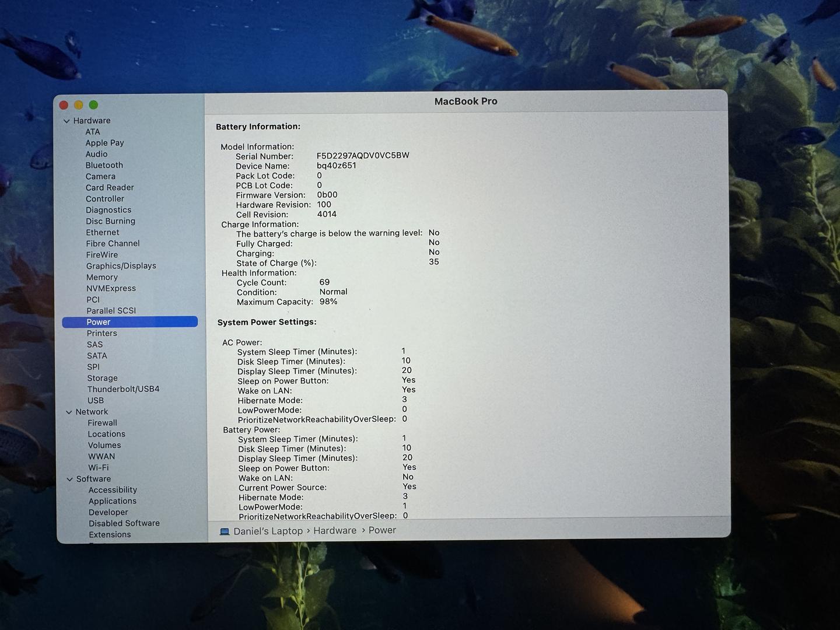This screenshot has height=630, width=840.
Task: Click the Software category label
Action: [x=93, y=479]
